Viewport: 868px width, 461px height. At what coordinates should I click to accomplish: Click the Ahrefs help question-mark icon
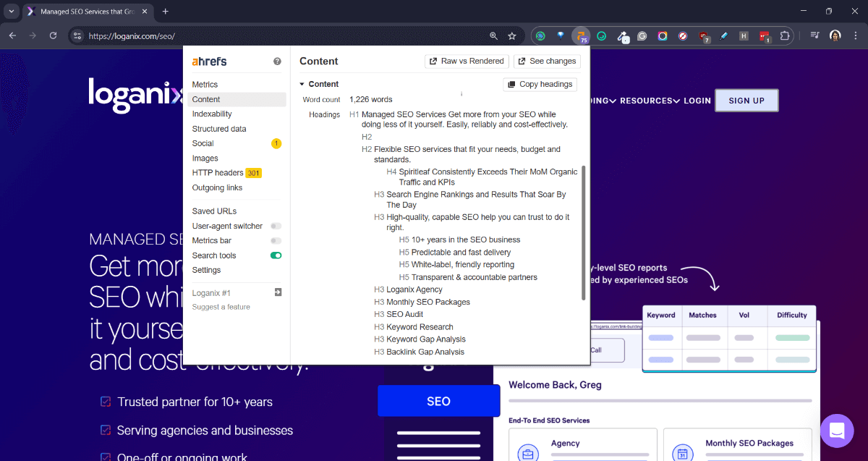(x=277, y=62)
